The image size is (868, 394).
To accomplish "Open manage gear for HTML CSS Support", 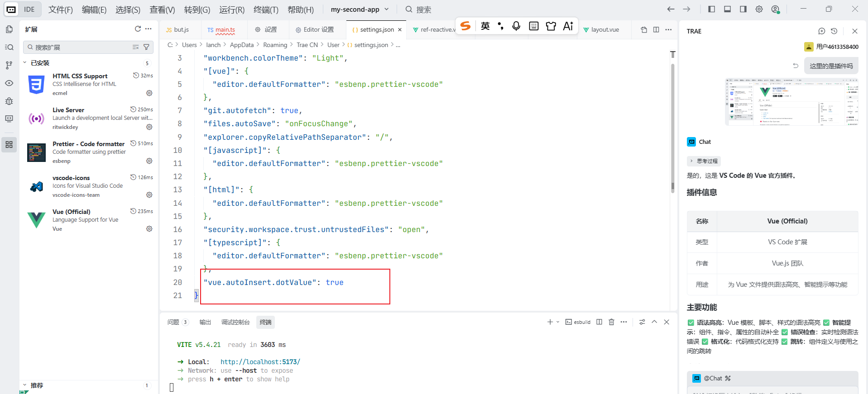I will click(149, 93).
